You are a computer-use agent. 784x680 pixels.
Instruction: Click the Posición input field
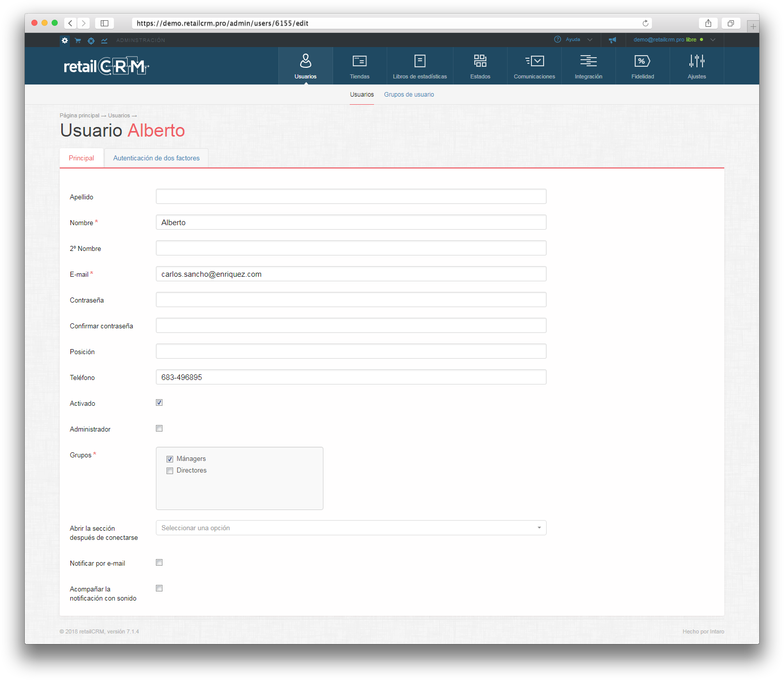click(x=351, y=351)
